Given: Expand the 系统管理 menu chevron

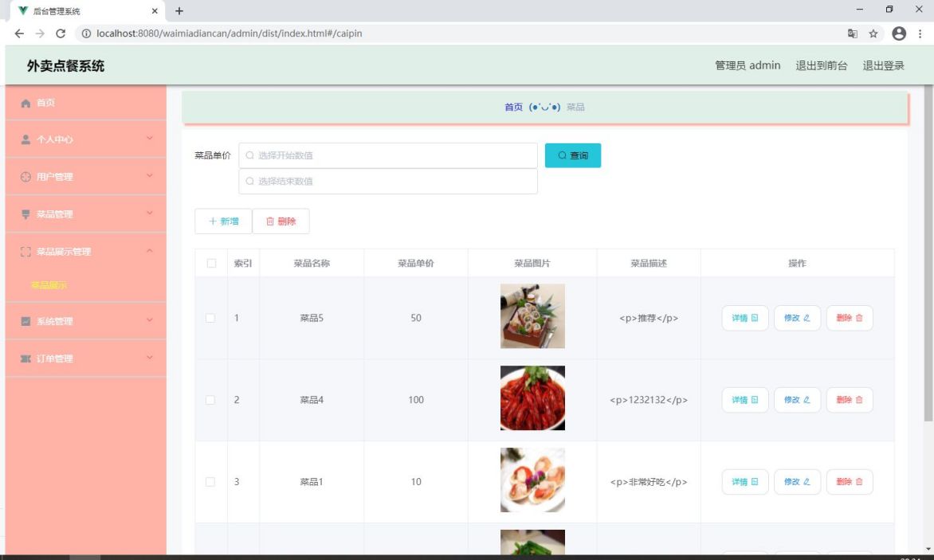Looking at the screenshot, I should [150, 320].
